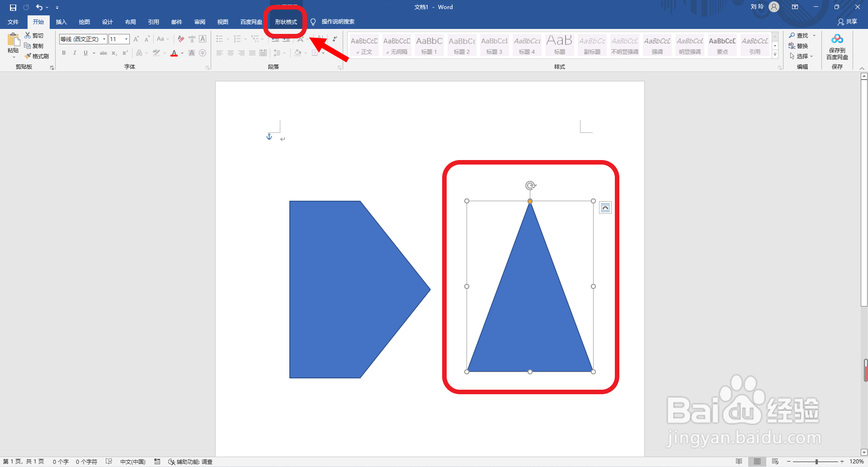Open the font name dropdown 等线
This screenshot has height=467, width=868.
104,39
